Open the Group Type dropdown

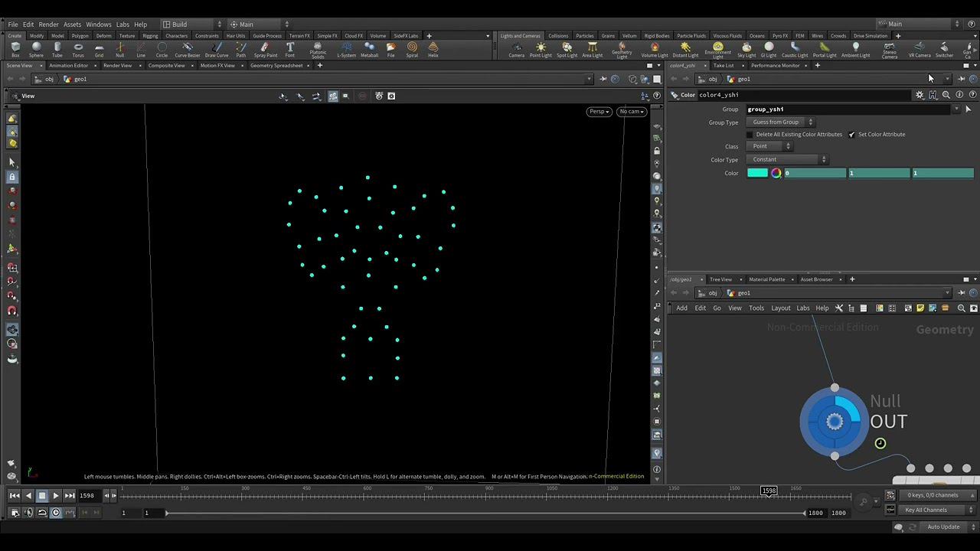[781, 122]
